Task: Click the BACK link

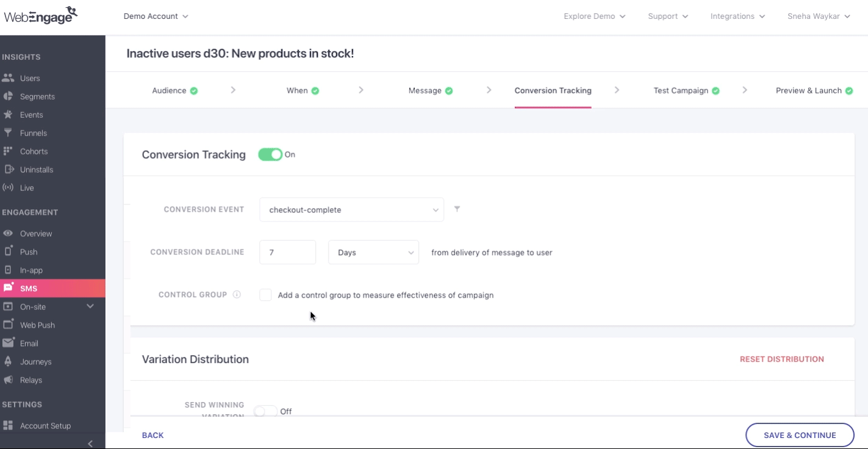Action: click(153, 435)
